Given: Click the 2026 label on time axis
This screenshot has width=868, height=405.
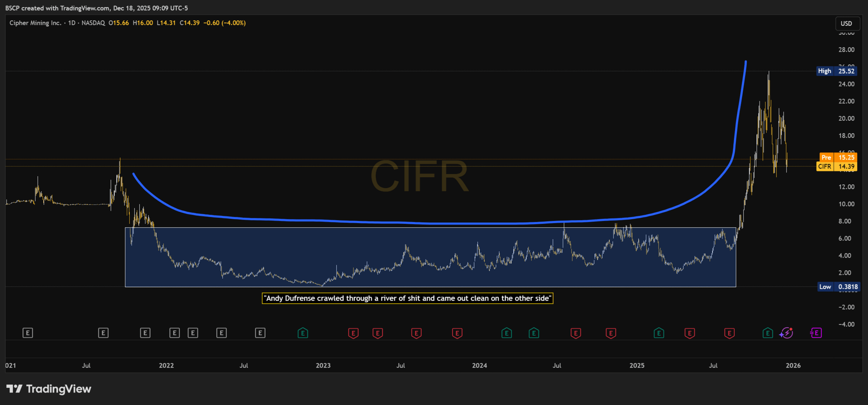Looking at the screenshot, I should (x=793, y=365).
